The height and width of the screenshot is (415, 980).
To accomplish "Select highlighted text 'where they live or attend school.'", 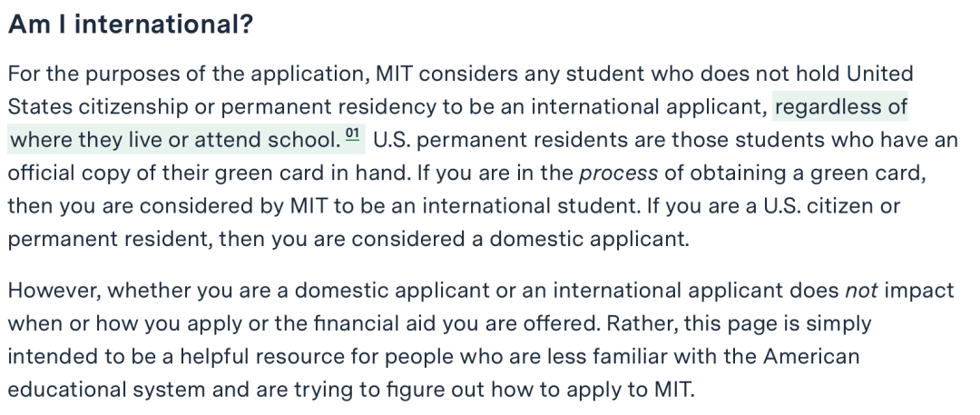I will click(x=174, y=140).
